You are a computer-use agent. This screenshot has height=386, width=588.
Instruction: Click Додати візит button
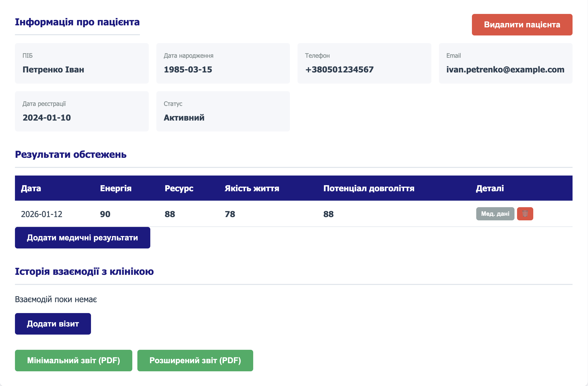coord(53,324)
